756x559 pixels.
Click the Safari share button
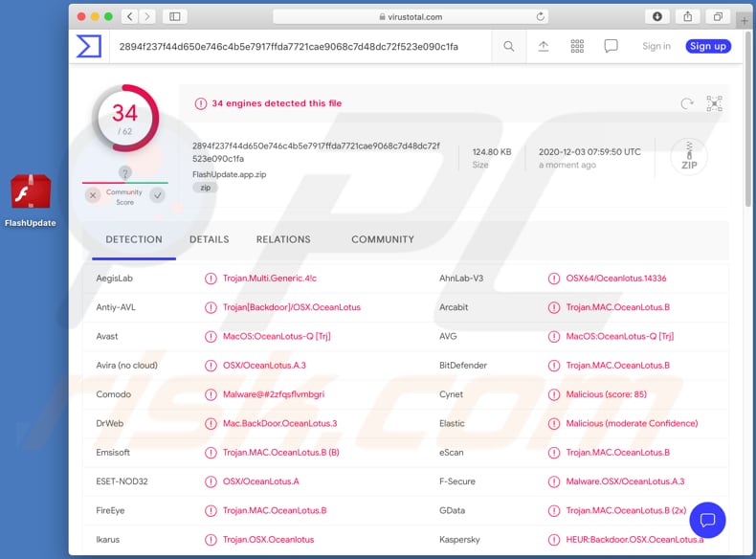pos(687,17)
